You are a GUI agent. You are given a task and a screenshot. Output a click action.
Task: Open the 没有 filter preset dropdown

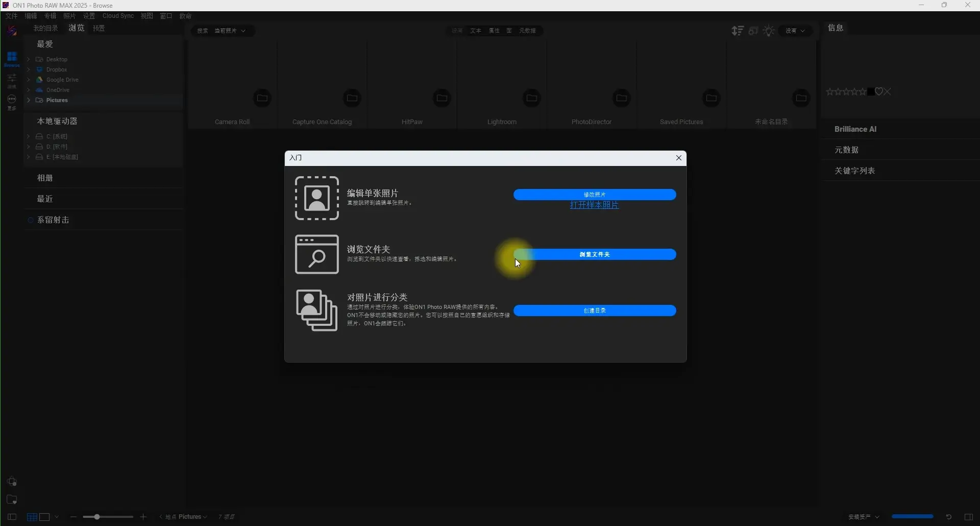[795, 31]
